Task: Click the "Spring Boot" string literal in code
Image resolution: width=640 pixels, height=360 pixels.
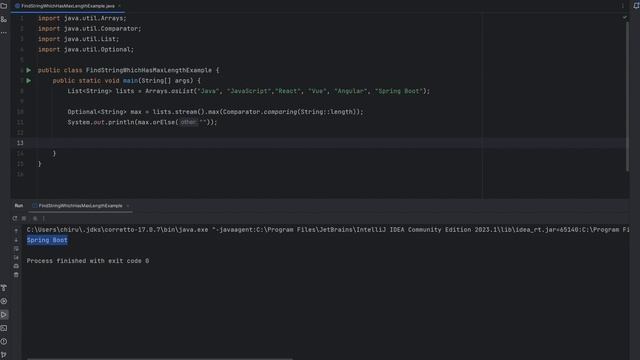Action: [399, 91]
